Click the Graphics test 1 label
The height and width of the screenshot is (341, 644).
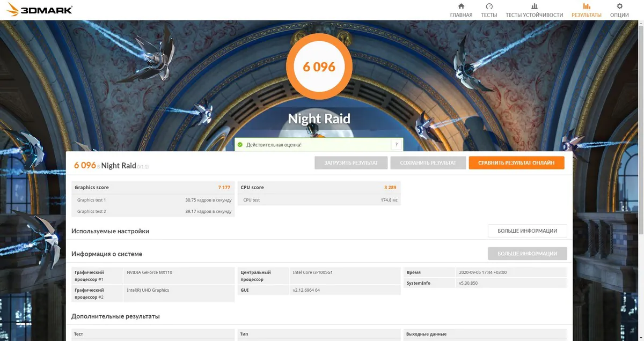pyautogui.click(x=91, y=200)
